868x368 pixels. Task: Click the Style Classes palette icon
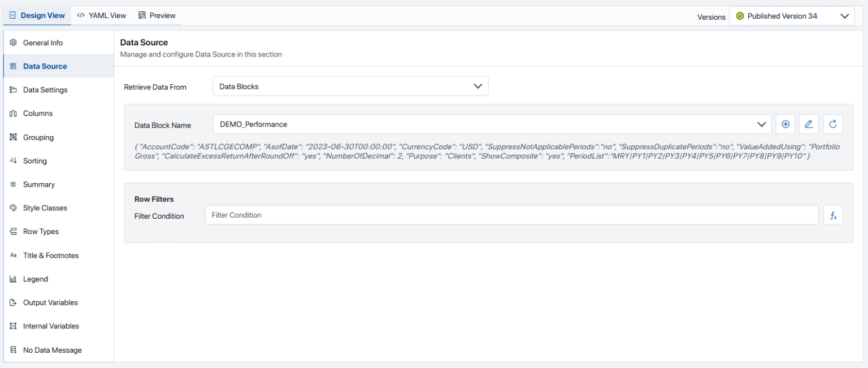(14, 208)
